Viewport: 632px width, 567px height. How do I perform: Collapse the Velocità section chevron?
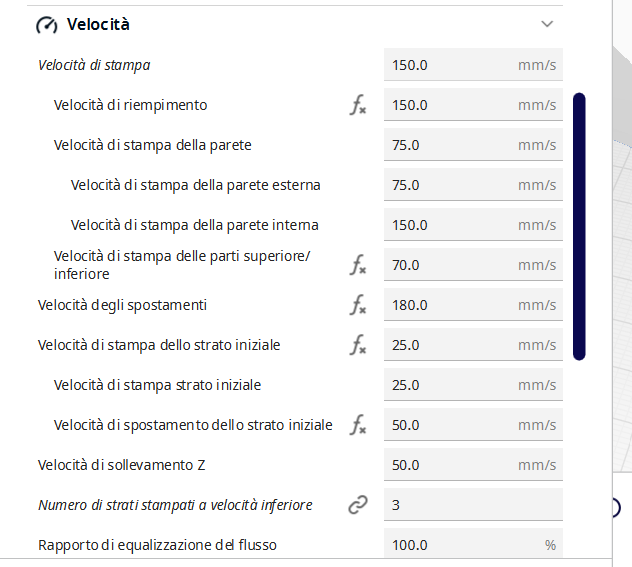(546, 24)
